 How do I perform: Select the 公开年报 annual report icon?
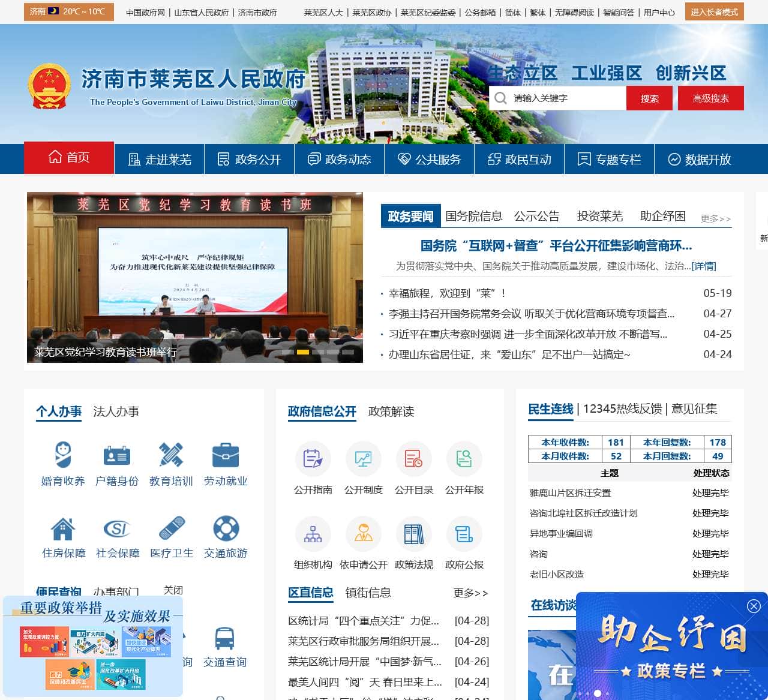[464, 459]
